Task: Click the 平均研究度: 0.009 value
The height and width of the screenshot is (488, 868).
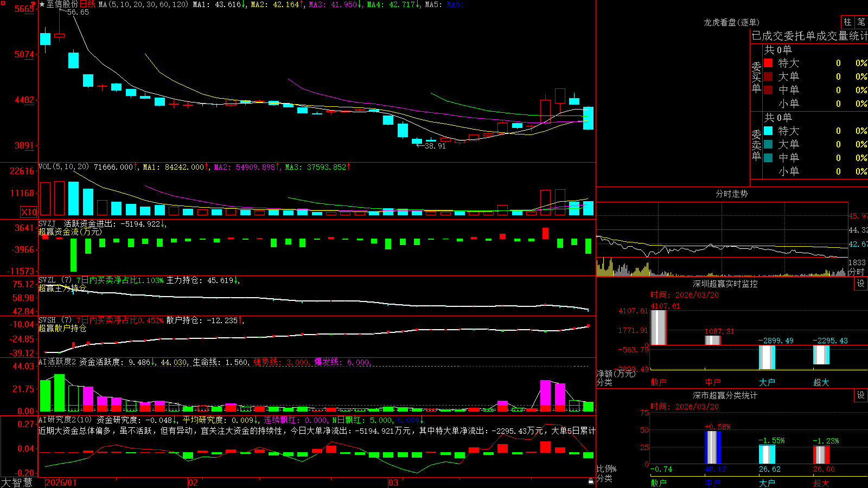Action: click(x=220, y=420)
